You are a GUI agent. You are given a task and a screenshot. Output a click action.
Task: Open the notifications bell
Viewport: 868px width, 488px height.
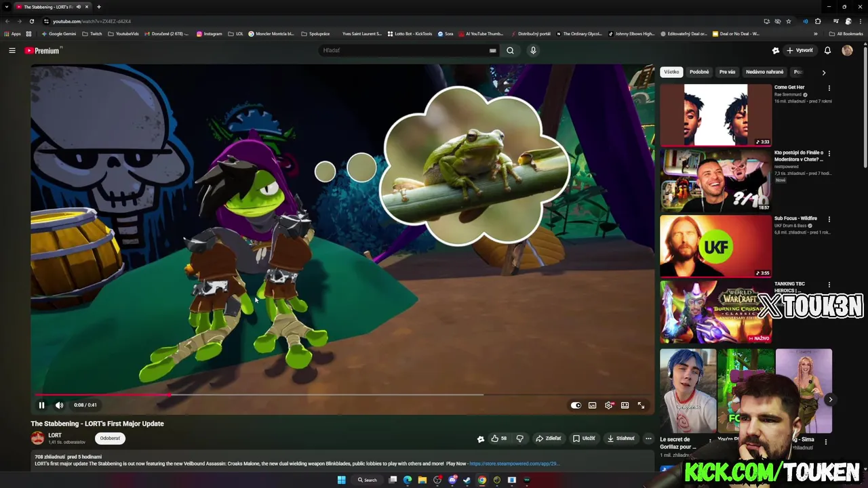tap(827, 50)
